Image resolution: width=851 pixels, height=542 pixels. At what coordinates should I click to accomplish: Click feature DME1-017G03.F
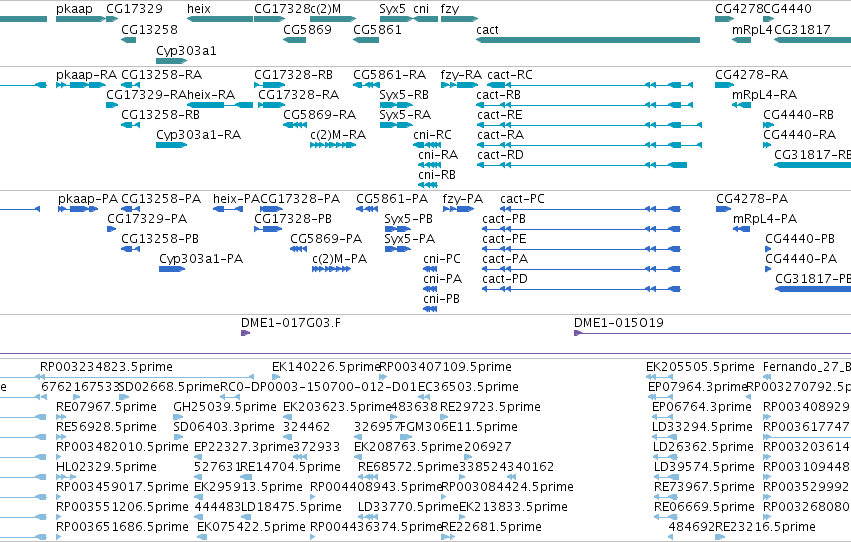click(x=245, y=333)
